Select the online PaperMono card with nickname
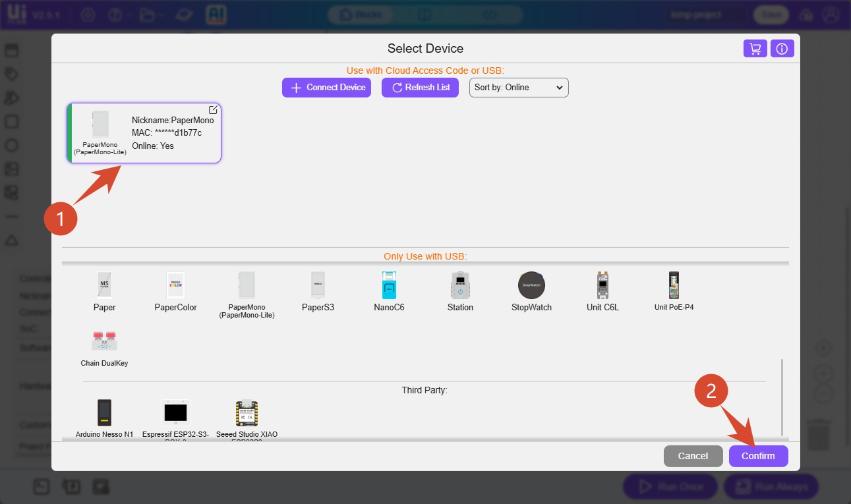The image size is (851, 504). coord(144,132)
